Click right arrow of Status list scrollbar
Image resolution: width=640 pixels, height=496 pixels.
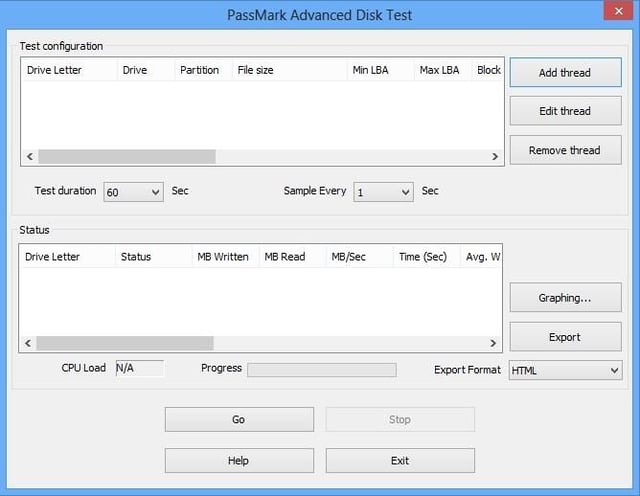point(493,343)
